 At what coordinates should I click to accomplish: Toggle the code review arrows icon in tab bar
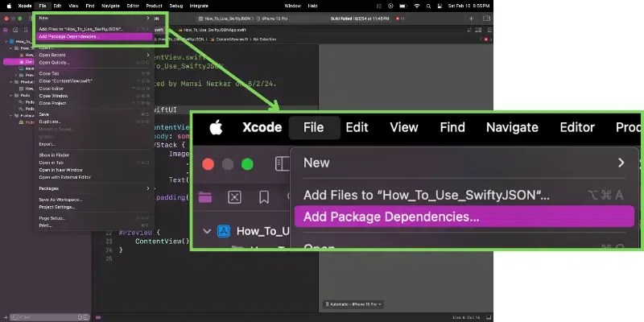[x=469, y=30]
